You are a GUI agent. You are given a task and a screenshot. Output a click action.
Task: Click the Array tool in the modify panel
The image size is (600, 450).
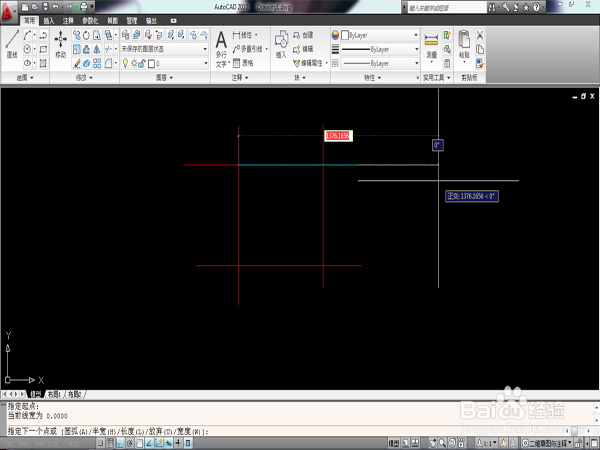[x=97, y=63]
